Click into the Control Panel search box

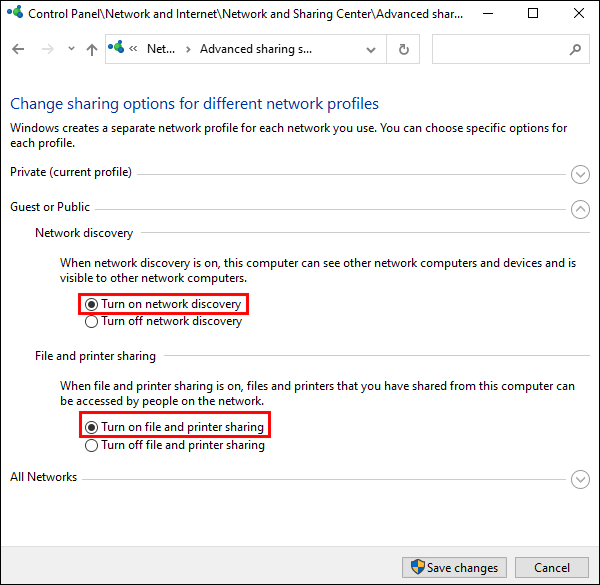(510, 49)
